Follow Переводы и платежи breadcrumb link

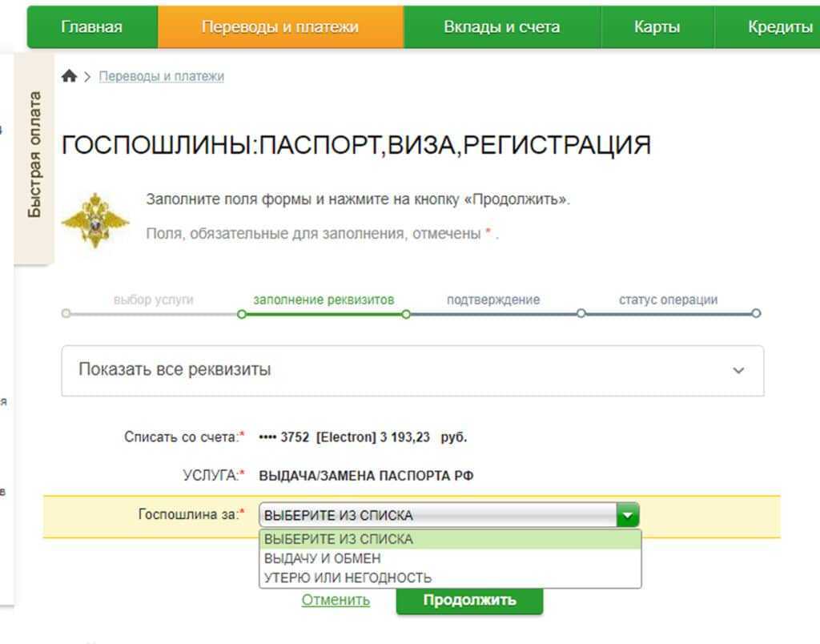[161, 76]
